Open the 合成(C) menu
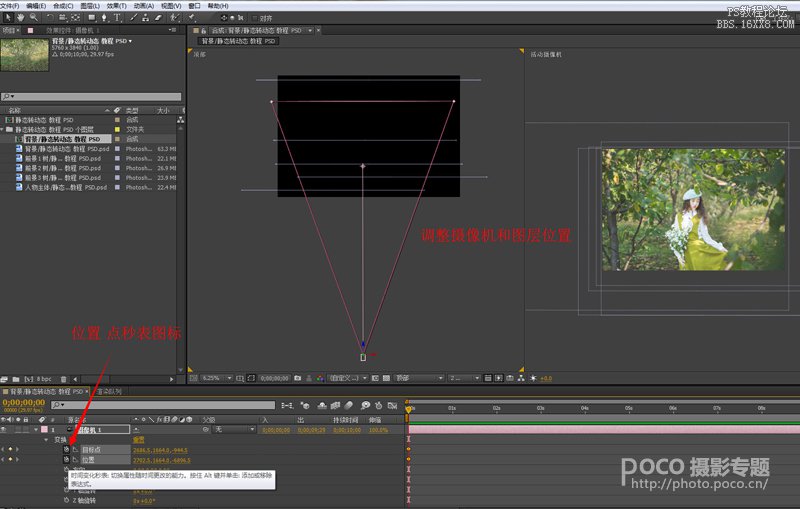This screenshot has width=800, height=509. pyautogui.click(x=63, y=6)
